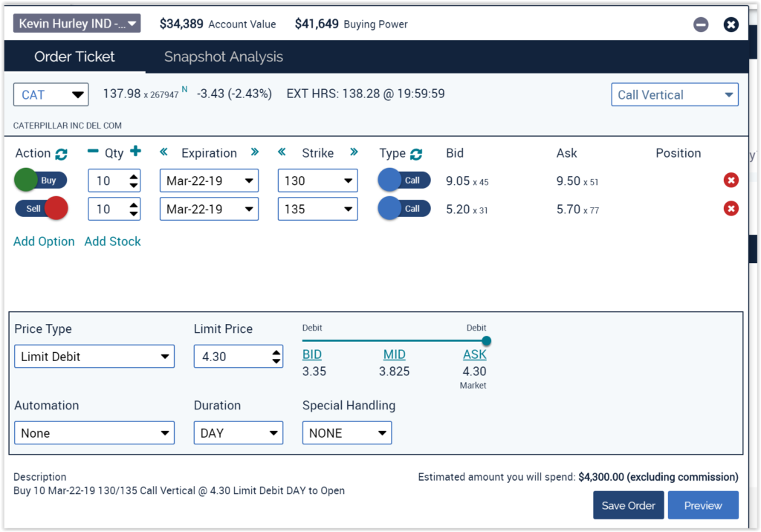
Task: Open the Call Vertical strategy dropdown
Action: pos(675,95)
